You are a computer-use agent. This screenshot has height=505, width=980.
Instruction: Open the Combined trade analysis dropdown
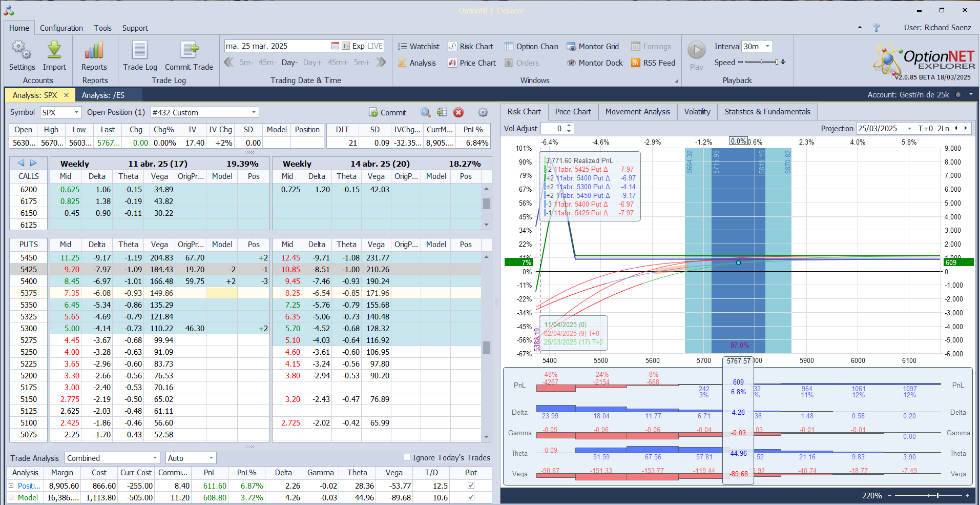[155, 458]
